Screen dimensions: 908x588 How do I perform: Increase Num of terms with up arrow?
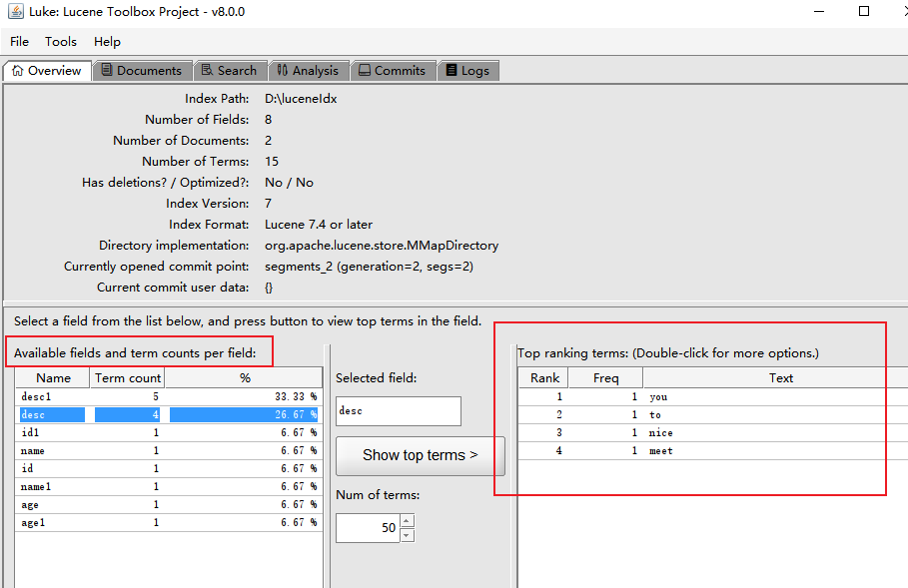pos(408,521)
